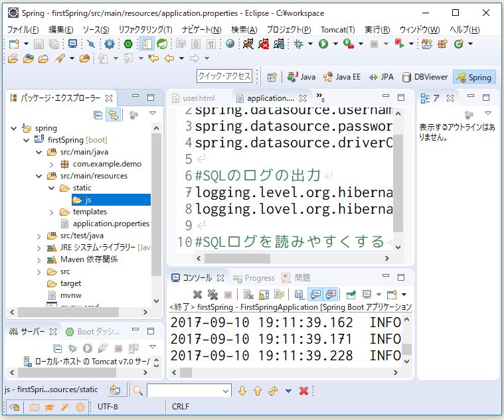Open the リファクタリング(T) menu
Image resolution: width=504 pixels, height=420 pixels.
(145, 30)
